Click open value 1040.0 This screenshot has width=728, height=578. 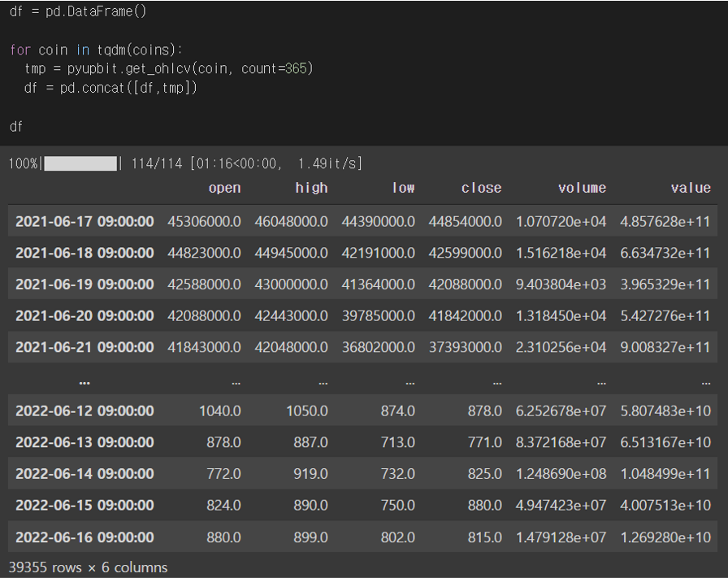pyautogui.click(x=220, y=411)
